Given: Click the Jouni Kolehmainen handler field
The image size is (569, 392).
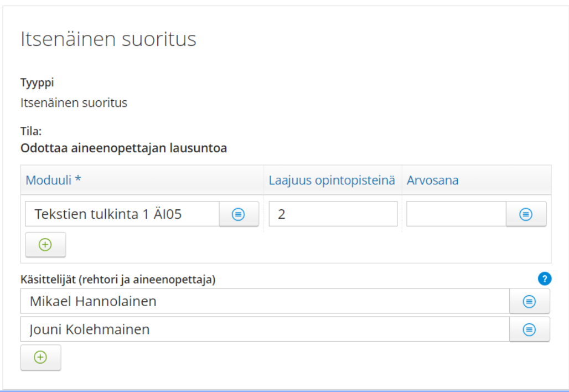Looking at the screenshot, I should [x=265, y=329].
